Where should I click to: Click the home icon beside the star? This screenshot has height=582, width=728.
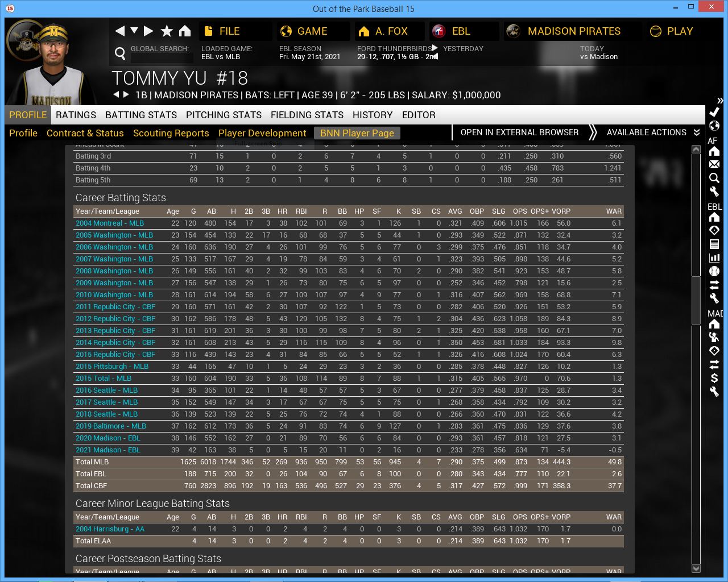[185, 31]
